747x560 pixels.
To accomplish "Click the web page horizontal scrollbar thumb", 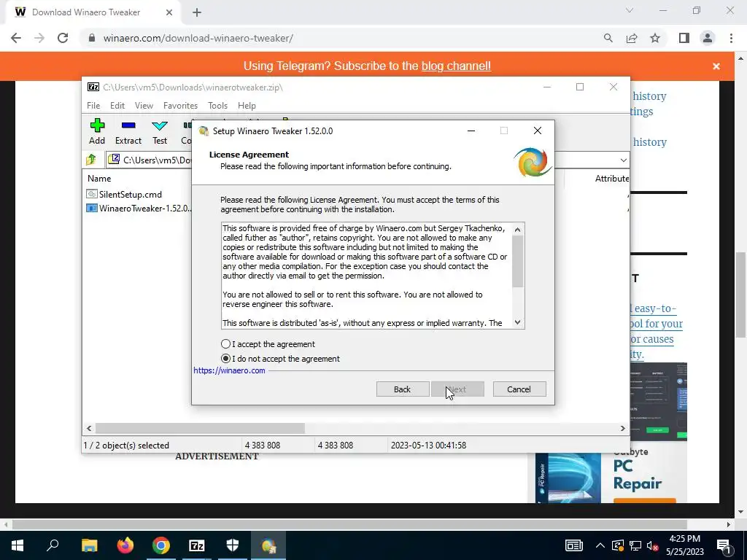I will 349,524.
